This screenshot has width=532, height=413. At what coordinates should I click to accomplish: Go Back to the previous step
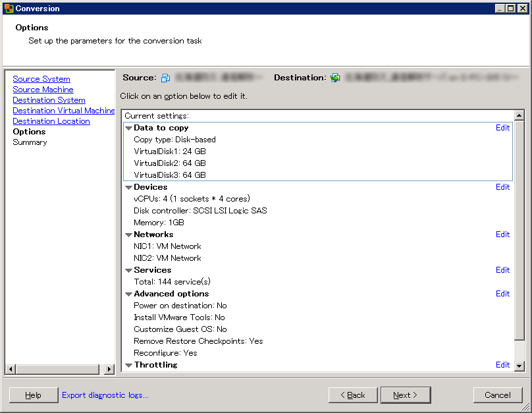[352, 395]
